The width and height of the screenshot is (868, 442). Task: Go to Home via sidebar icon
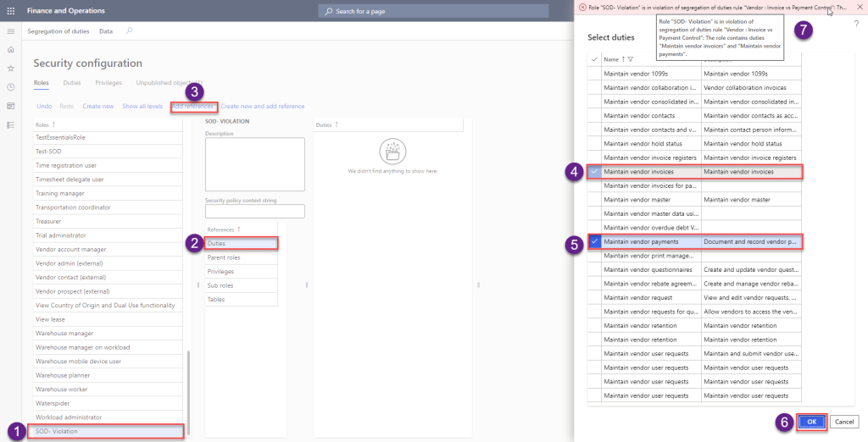pos(11,50)
